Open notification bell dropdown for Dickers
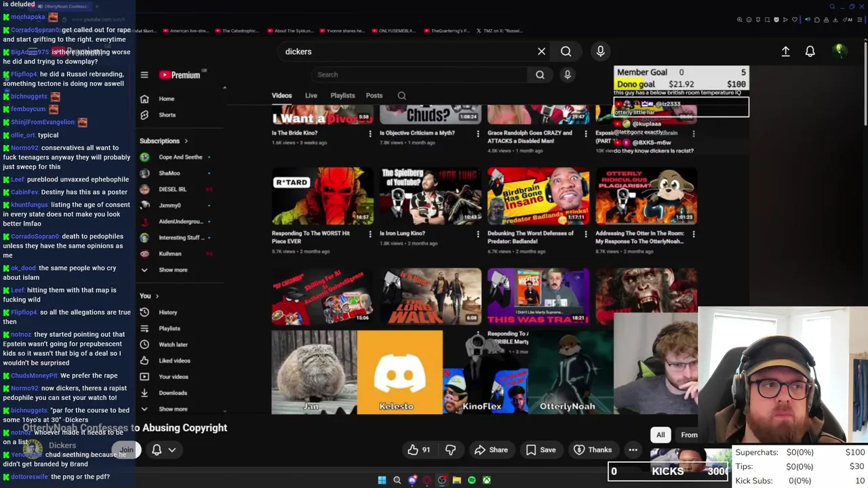 pyautogui.click(x=163, y=450)
